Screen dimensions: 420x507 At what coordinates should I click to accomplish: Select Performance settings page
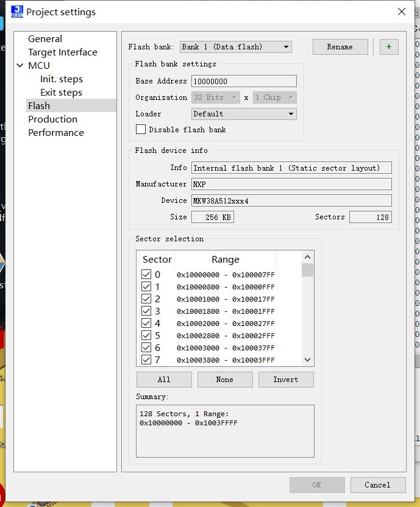[x=56, y=133]
